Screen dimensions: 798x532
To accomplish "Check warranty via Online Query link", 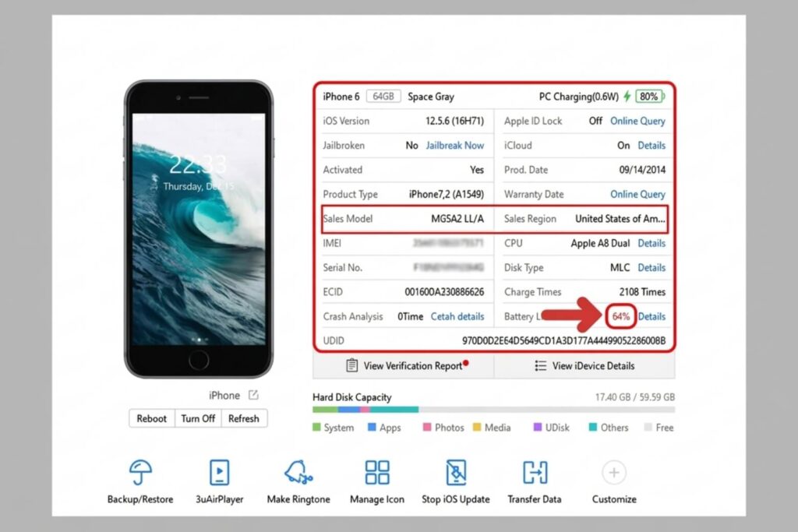I will (637, 194).
